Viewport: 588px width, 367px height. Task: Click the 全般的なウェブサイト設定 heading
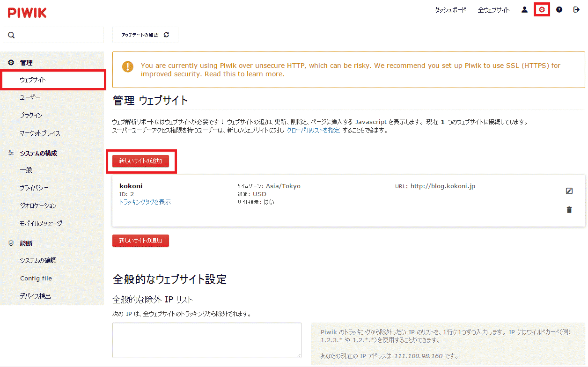[x=170, y=279]
